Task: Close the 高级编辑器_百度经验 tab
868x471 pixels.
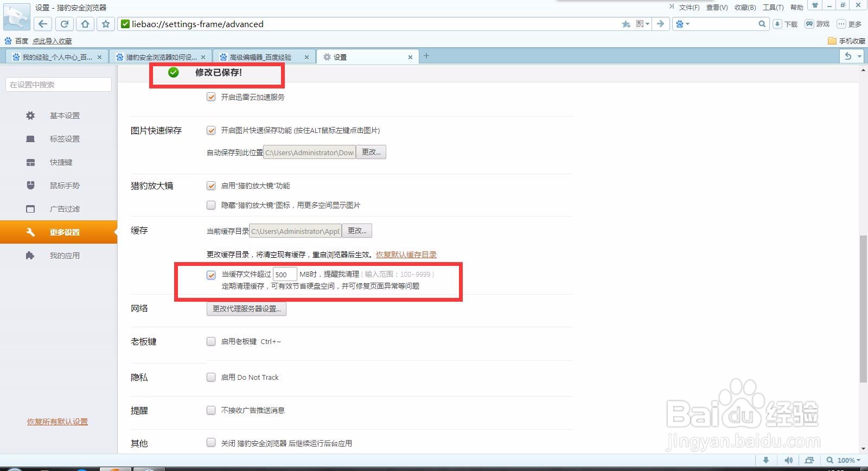Action: coord(307,57)
